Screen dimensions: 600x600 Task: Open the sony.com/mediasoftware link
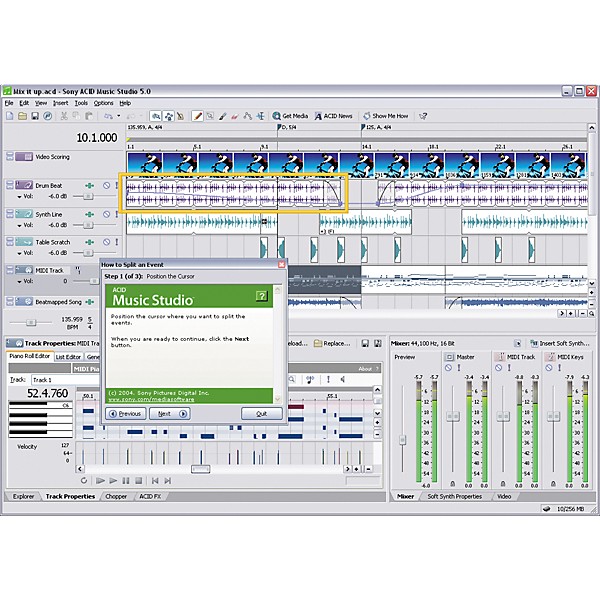coord(151,399)
